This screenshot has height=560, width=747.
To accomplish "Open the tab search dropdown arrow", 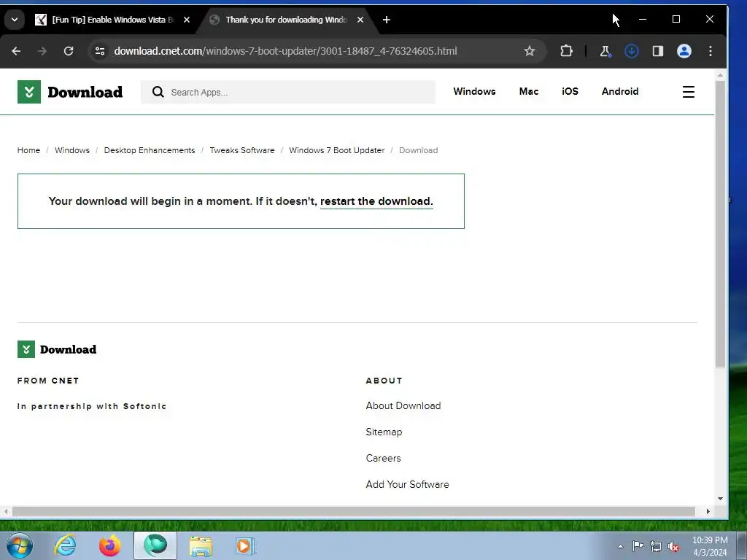I will coord(15,20).
